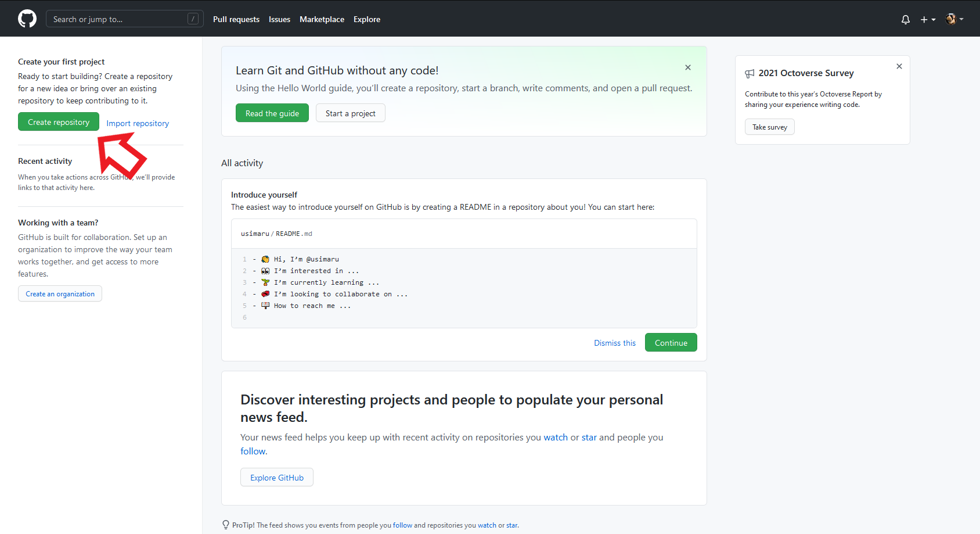The width and height of the screenshot is (980, 534).
Task: Click the revolving hearts emoji on line 4
Action: 265,294
